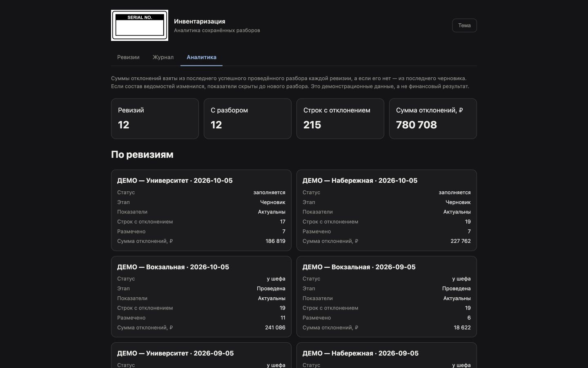
Task: Open ДЕМО — Университет · 2026-09-05 card title
Action: tap(176, 353)
